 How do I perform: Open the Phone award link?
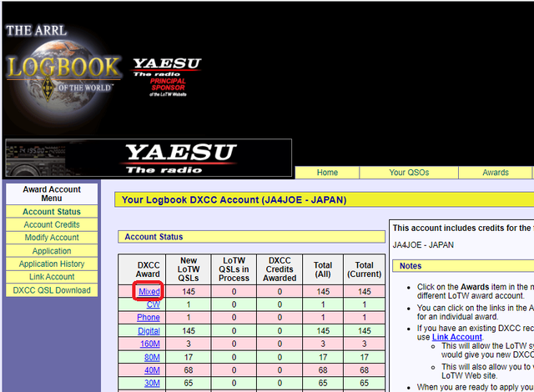pos(149,318)
